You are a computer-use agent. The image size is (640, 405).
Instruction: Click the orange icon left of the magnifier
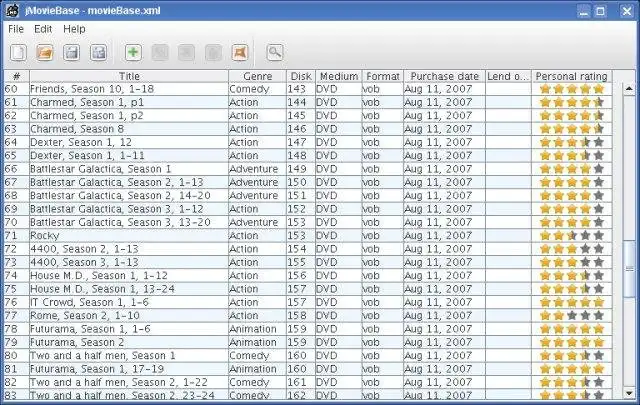click(240, 53)
